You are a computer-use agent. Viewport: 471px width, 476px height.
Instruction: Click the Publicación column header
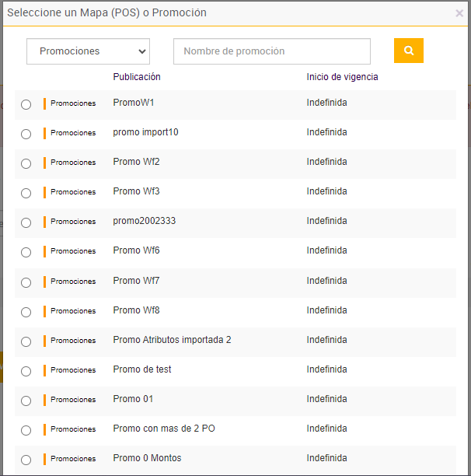pyautogui.click(x=137, y=77)
